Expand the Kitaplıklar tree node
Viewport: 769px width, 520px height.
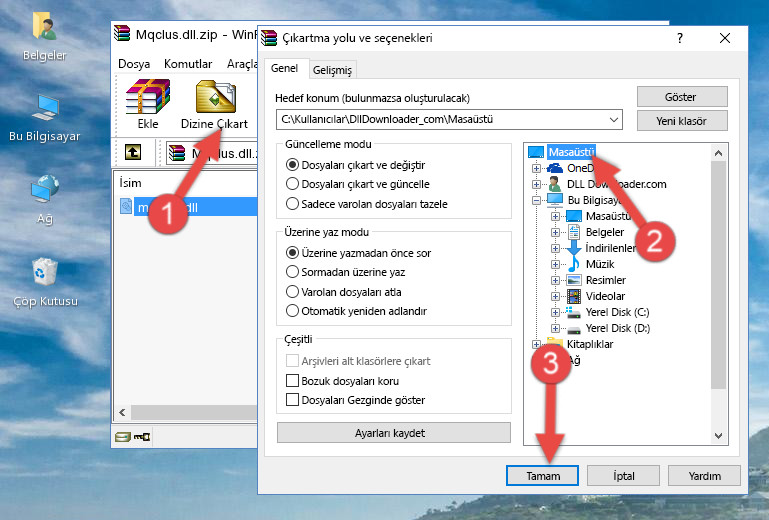point(536,344)
